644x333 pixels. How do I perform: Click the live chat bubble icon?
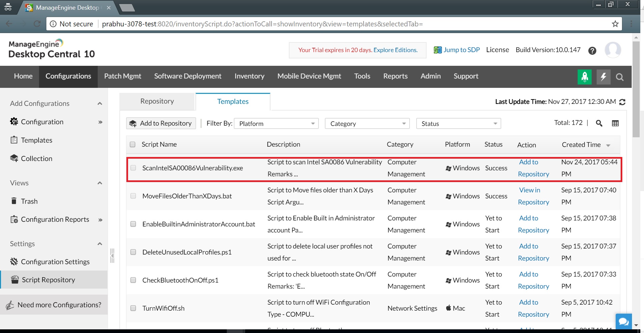624,322
